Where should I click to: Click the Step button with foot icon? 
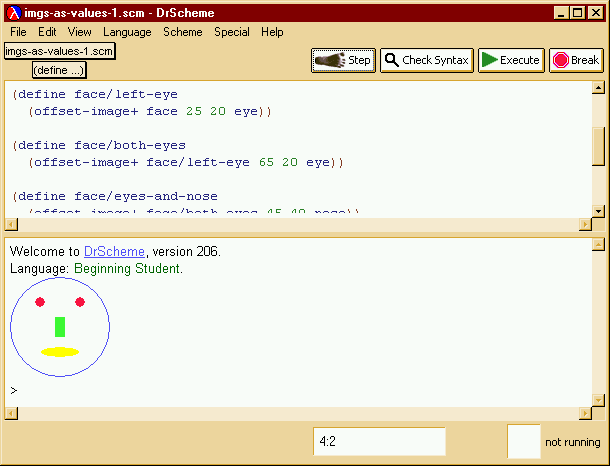pos(343,60)
